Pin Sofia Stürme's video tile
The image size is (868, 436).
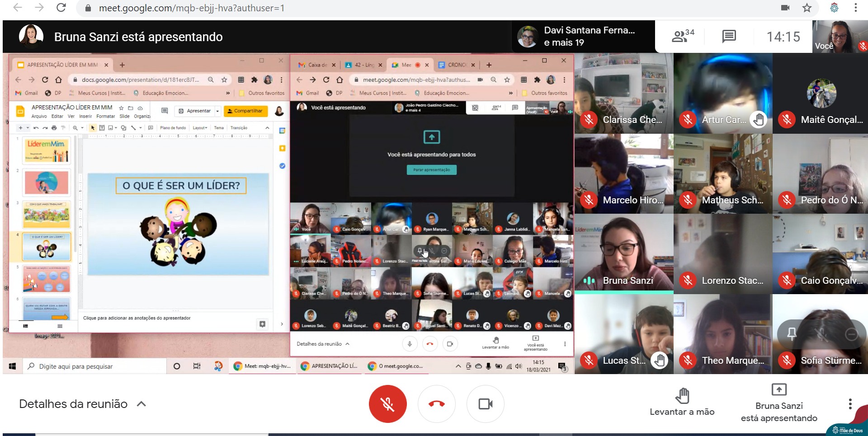pos(792,334)
